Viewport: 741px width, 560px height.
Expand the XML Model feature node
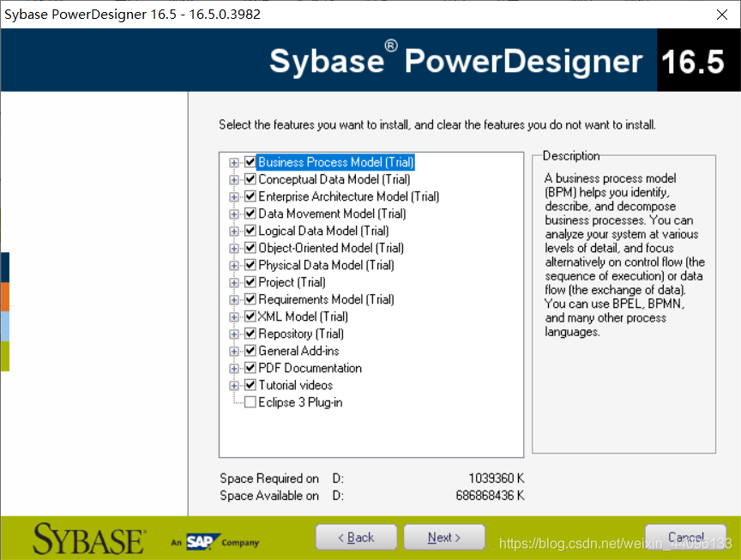coord(235,316)
